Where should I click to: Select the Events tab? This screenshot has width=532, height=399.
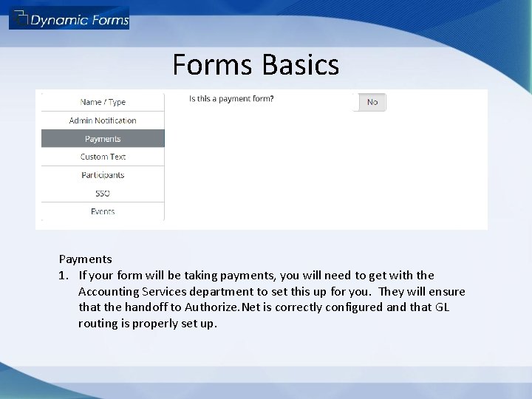point(103,211)
